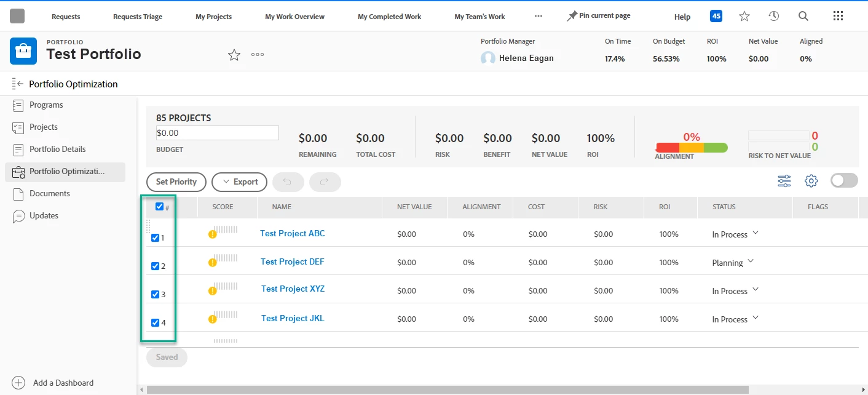This screenshot has width=868, height=395.
Task: Click score warning icon for Test Project DEF
Action: (213, 263)
